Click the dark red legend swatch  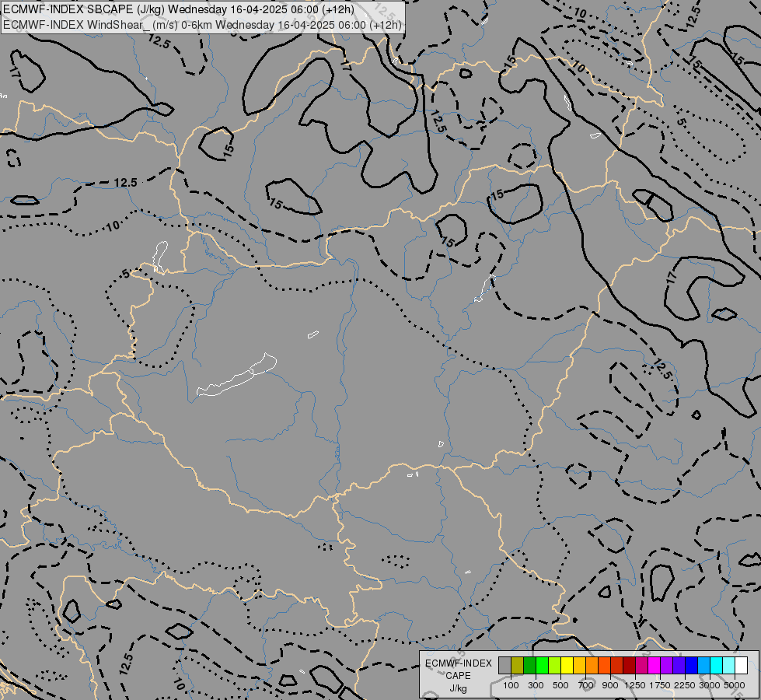click(629, 666)
